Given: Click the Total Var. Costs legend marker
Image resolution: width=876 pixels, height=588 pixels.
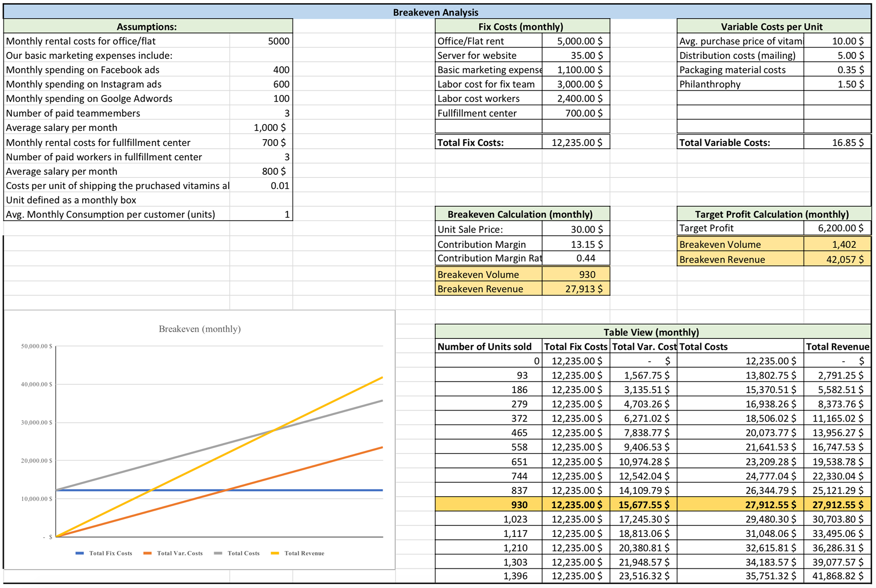Looking at the screenshot, I should coord(147,553).
